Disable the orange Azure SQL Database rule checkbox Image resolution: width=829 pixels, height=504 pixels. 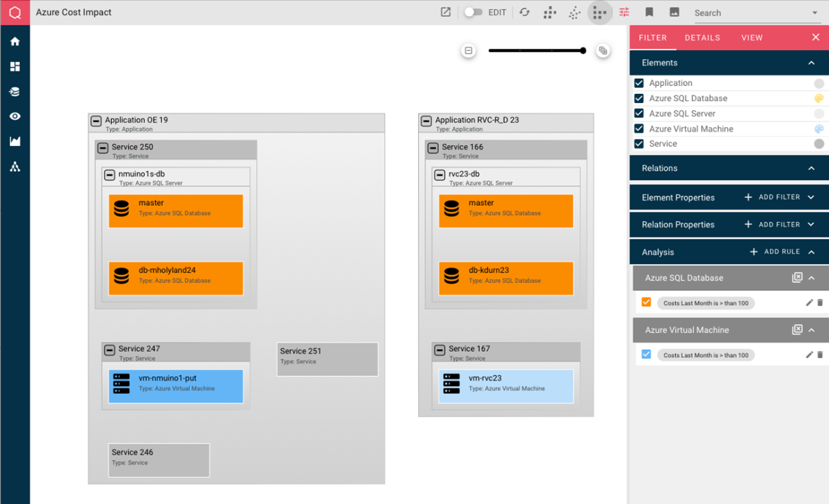point(646,303)
